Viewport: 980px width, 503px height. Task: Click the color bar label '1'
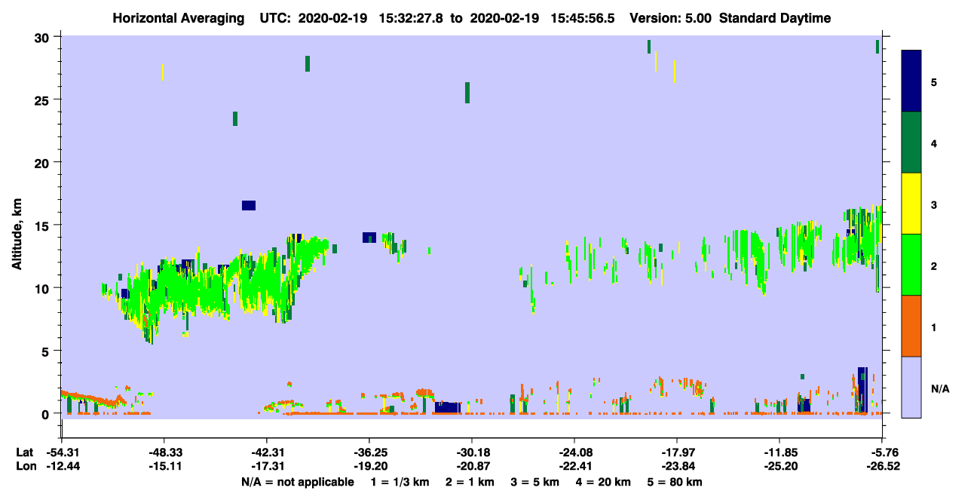click(934, 327)
